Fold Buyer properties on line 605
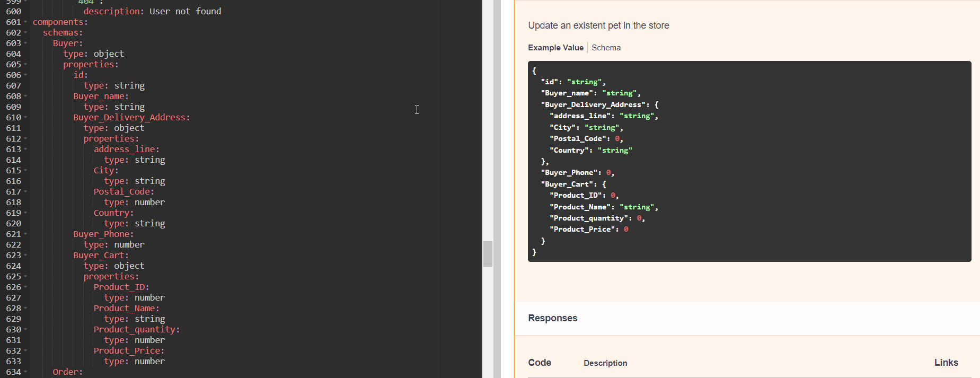 [25, 65]
